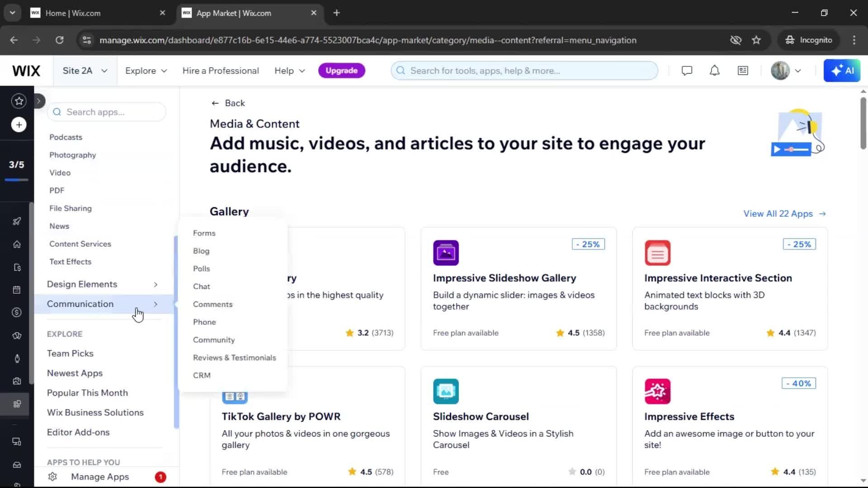Choose Comments in Communication flyout
The width and height of the screenshot is (868, 488).
212,304
